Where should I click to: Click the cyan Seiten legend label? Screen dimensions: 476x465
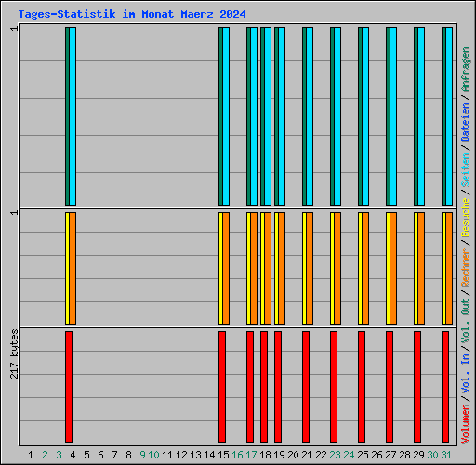465,170
